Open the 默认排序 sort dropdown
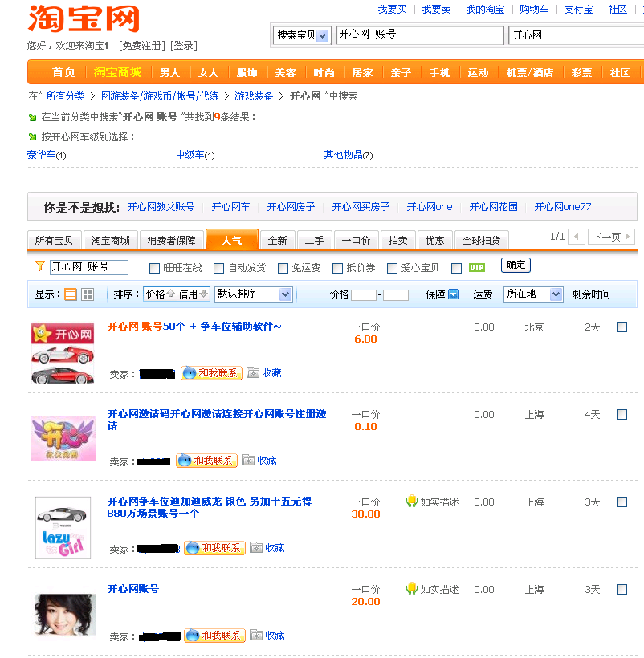This screenshot has width=644, height=658. click(x=253, y=294)
